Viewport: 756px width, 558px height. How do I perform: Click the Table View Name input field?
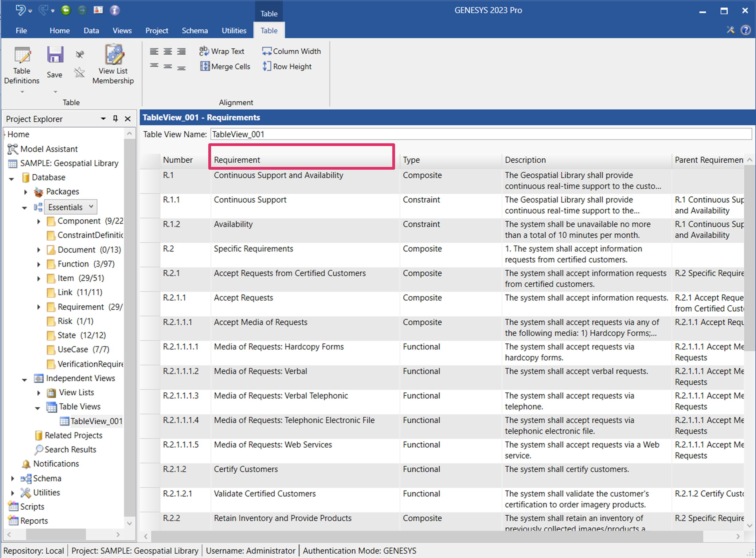pos(480,134)
